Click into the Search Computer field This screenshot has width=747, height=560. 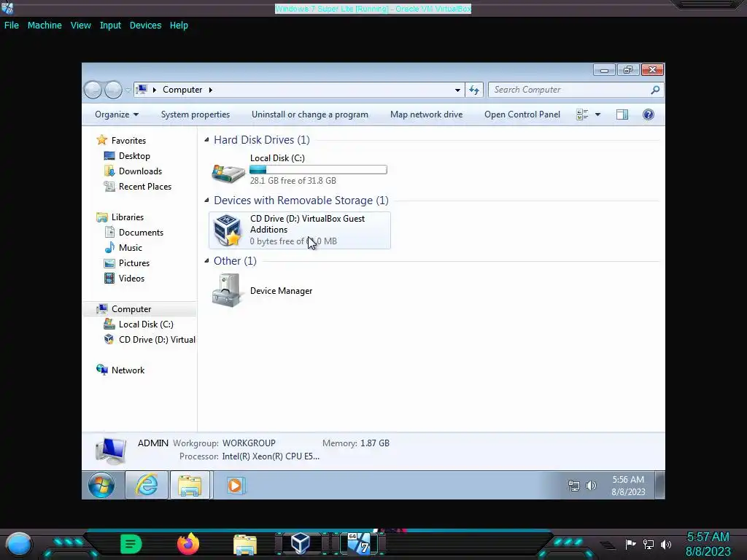point(569,90)
